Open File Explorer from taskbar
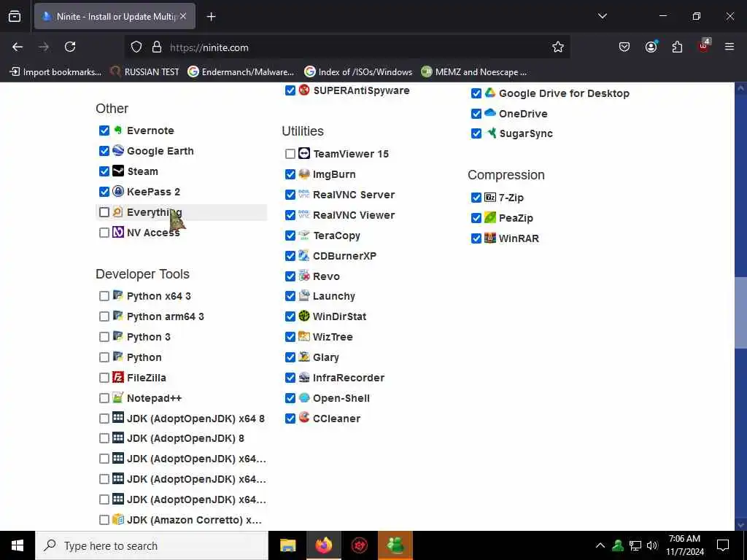The height and width of the screenshot is (560, 747). tap(287, 545)
